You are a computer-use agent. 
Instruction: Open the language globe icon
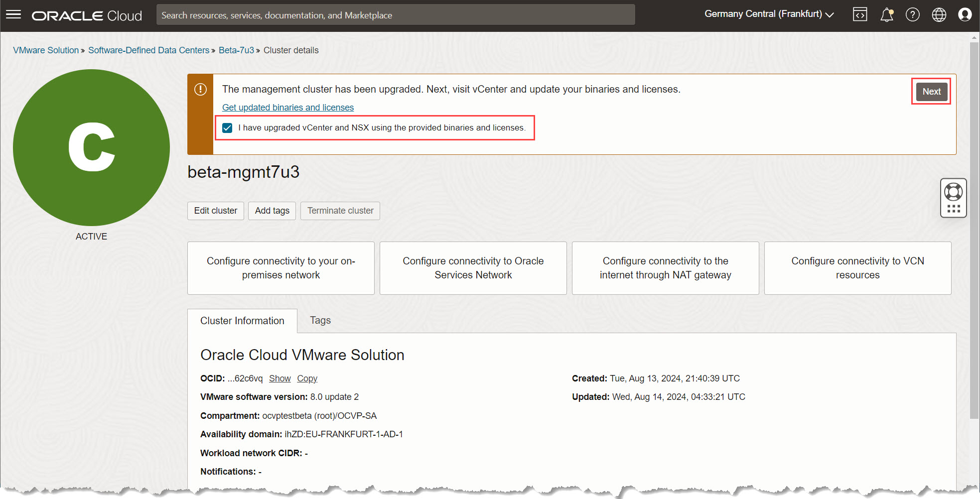pyautogui.click(x=939, y=15)
